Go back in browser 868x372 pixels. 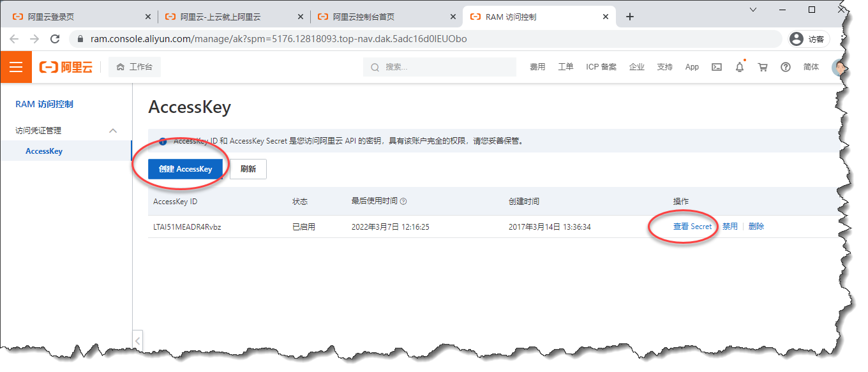(x=14, y=39)
